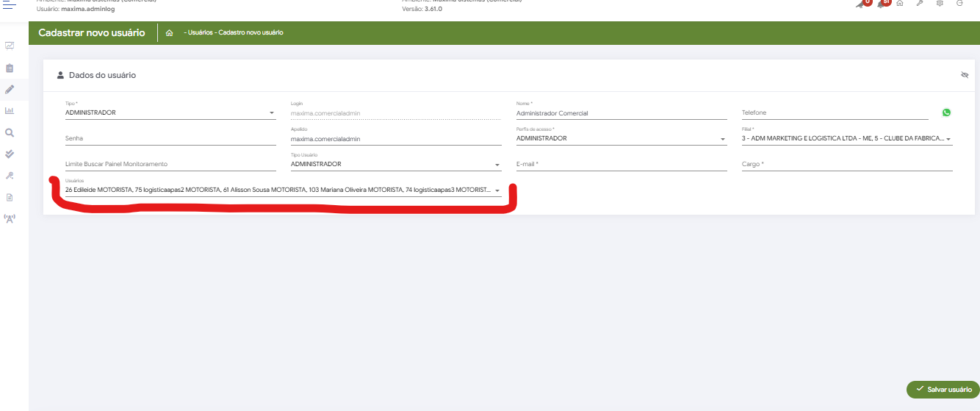Open the settings gear icon in header
The width and height of the screenshot is (980, 411).
(940, 4)
